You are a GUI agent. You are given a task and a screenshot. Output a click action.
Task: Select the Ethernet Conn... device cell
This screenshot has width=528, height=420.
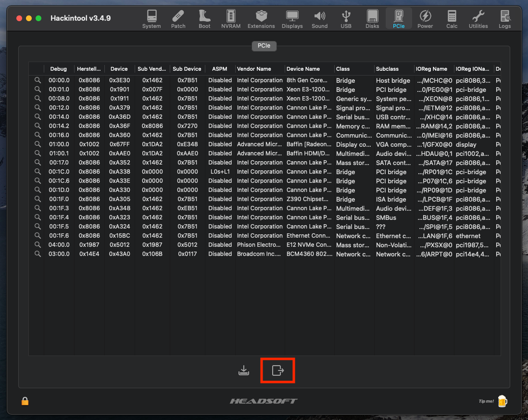(x=308, y=235)
